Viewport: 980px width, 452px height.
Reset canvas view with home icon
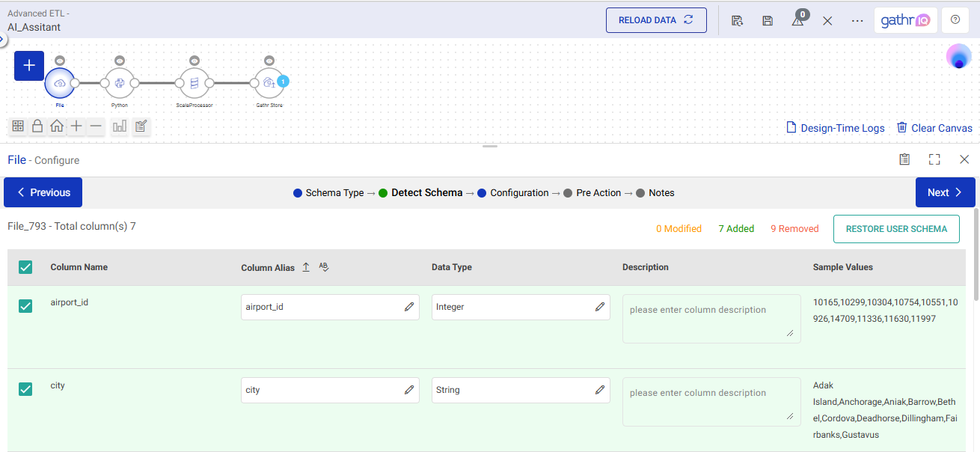[x=57, y=126]
